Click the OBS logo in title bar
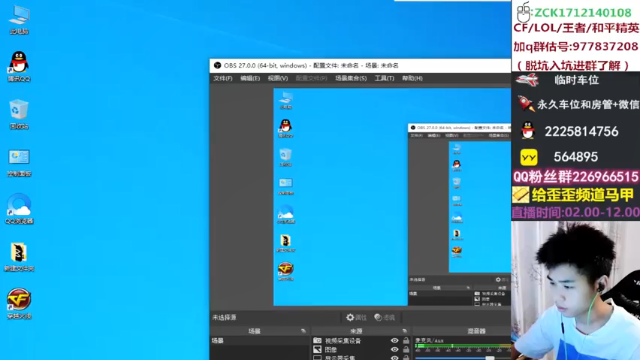The image size is (640, 360). (x=218, y=65)
